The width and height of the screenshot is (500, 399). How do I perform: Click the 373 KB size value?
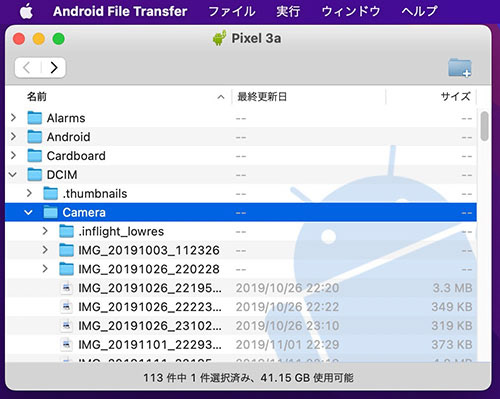[452, 345]
